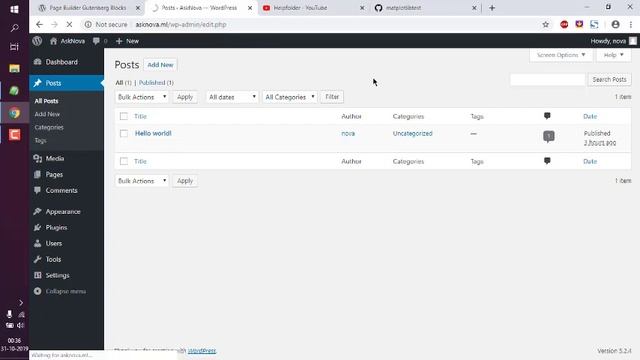Open the Posts menu in sidebar
Viewport: 640px width, 360px height.
pyautogui.click(x=67, y=83)
